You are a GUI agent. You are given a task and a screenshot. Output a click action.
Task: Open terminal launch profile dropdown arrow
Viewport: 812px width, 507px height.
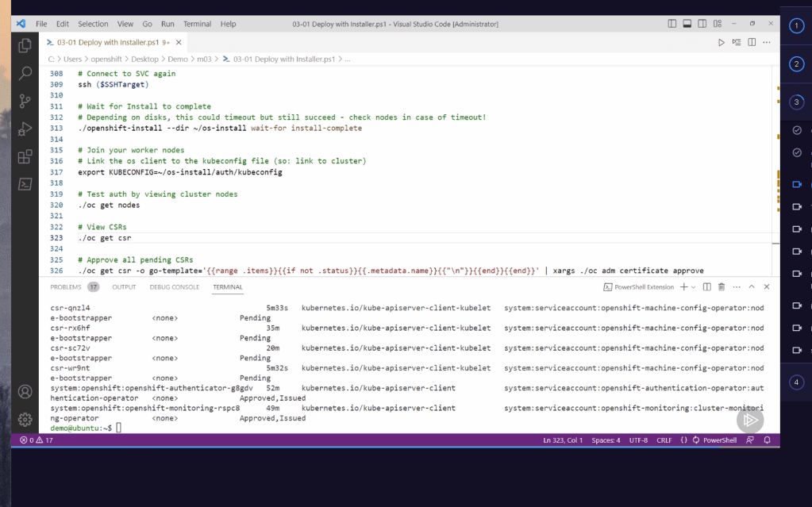tap(694, 287)
